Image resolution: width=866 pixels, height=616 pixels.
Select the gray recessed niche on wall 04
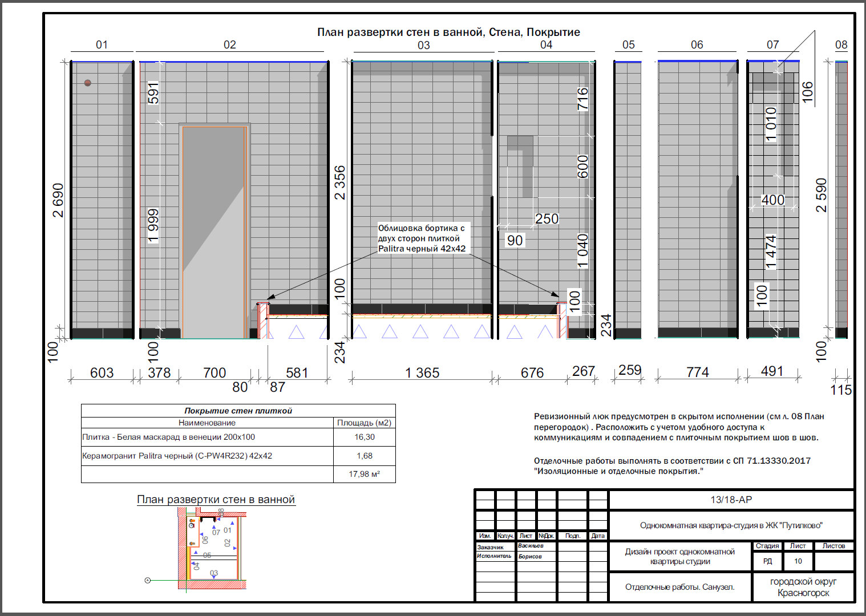coord(520,167)
